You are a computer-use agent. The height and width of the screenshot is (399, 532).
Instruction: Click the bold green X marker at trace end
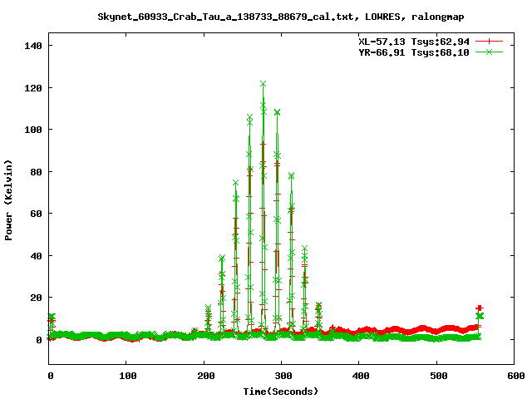[x=480, y=316]
